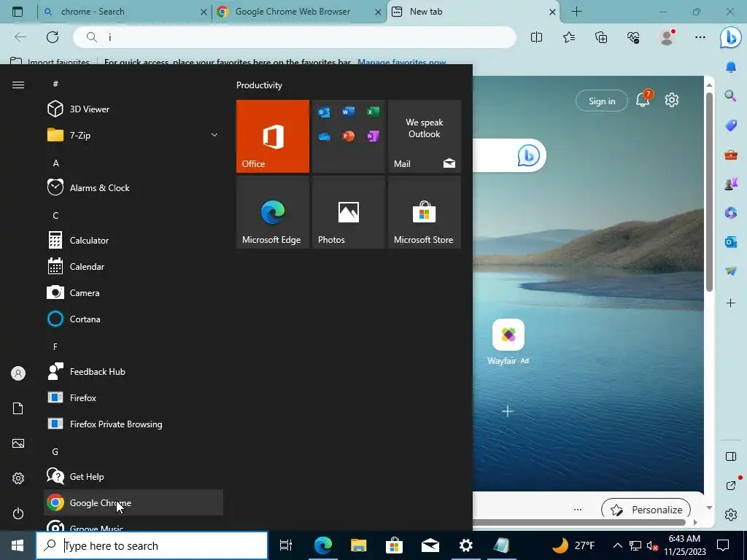Refresh the current Edge page

point(53,37)
